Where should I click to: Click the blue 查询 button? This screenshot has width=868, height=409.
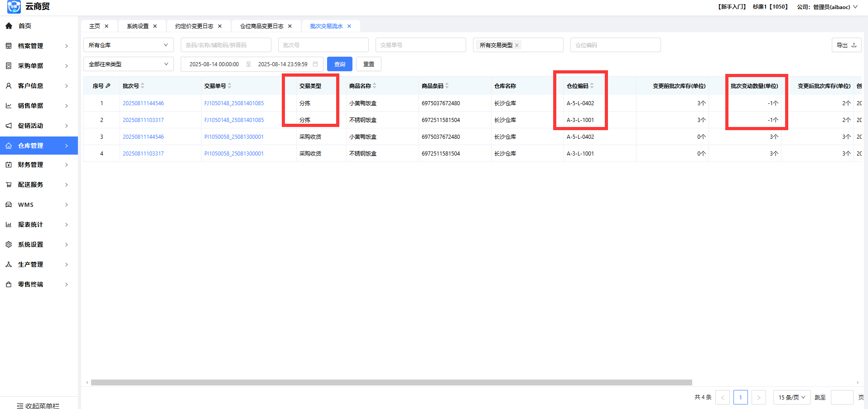click(339, 64)
